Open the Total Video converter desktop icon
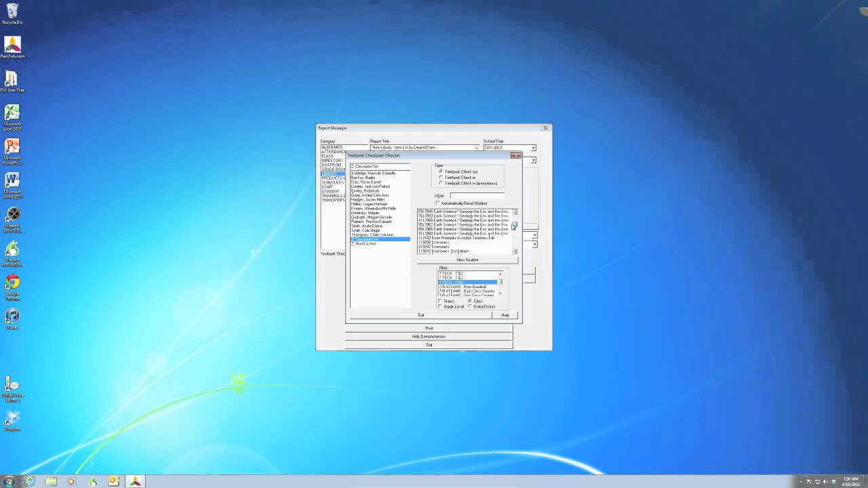The height and width of the screenshot is (488, 868). point(12,219)
